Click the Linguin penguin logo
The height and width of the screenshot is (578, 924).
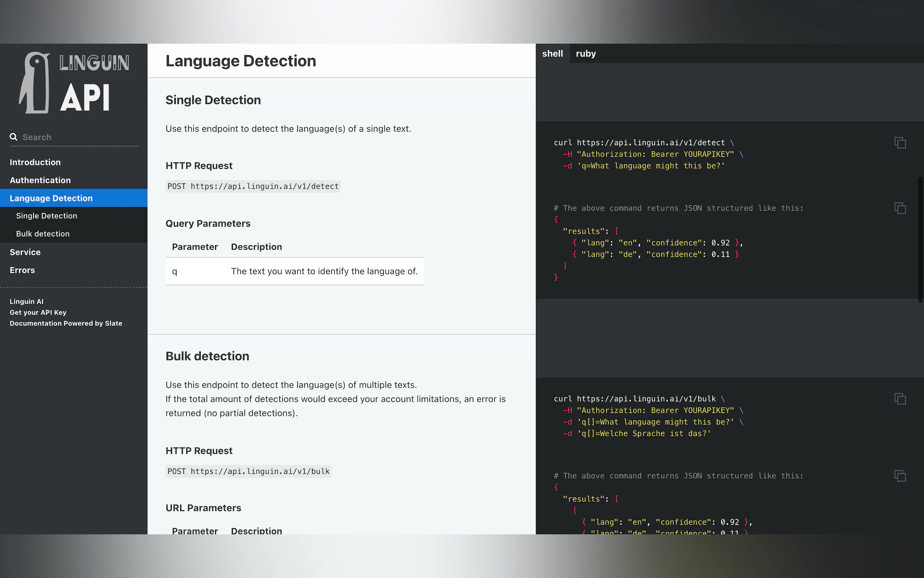tap(35, 82)
